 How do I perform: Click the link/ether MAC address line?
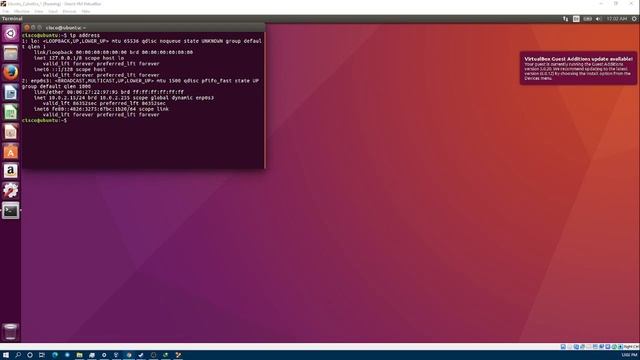(109, 92)
